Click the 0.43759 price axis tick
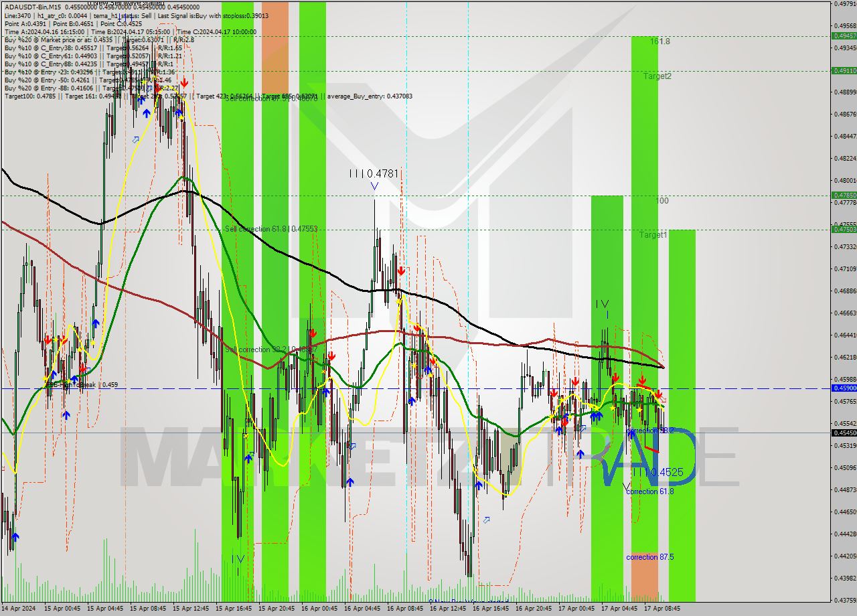The height and width of the screenshot is (616, 857). click(x=844, y=601)
